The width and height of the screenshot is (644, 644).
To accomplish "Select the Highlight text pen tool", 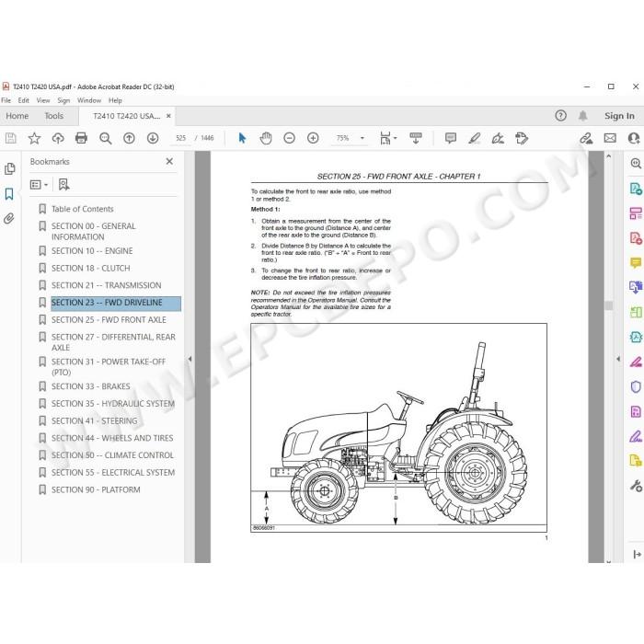I will (x=475, y=138).
